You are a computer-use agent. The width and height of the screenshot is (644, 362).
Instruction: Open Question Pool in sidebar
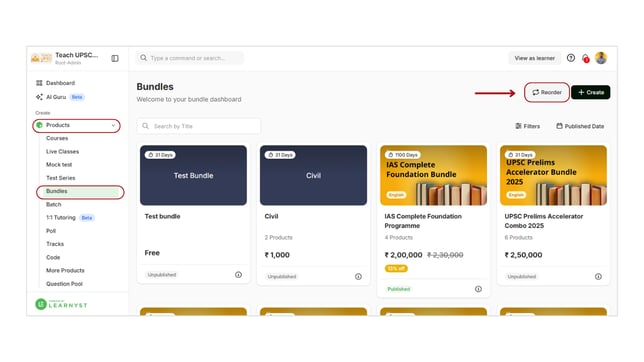click(x=64, y=284)
